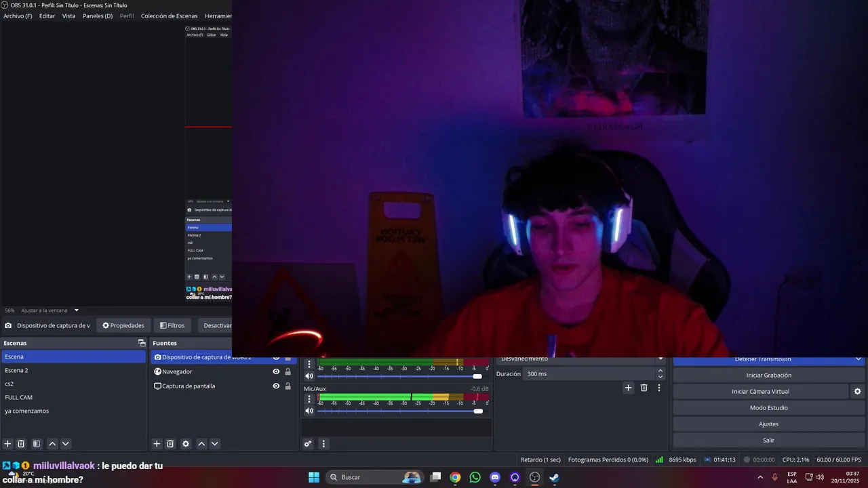Move scene down in Escenas panel
Screen dimensions: 868x488
[66, 444]
